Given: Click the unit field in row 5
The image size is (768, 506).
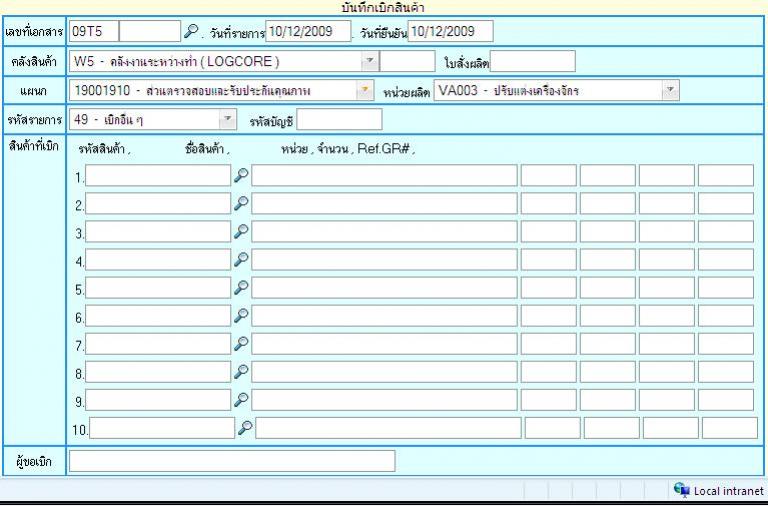Looking at the screenshot, I should [x=549, y=288].
